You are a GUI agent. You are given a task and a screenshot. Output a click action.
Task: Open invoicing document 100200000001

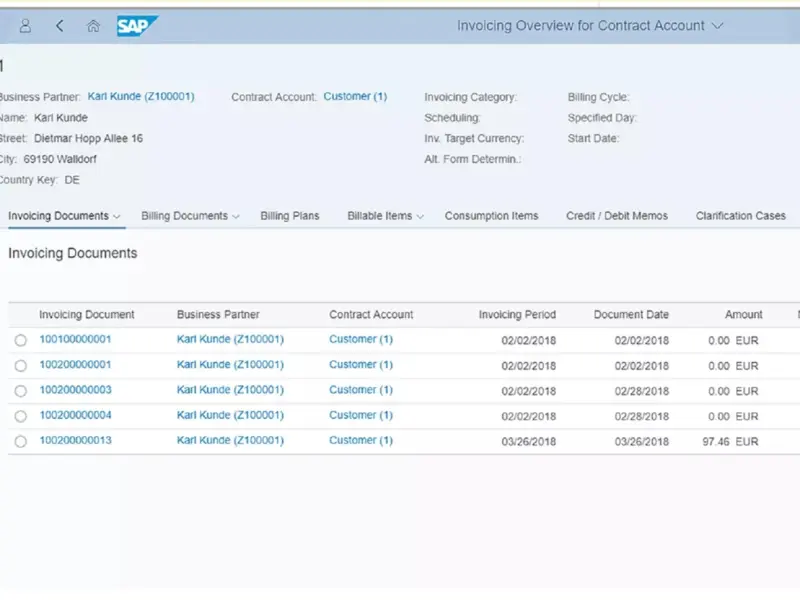tap(75, 365)
